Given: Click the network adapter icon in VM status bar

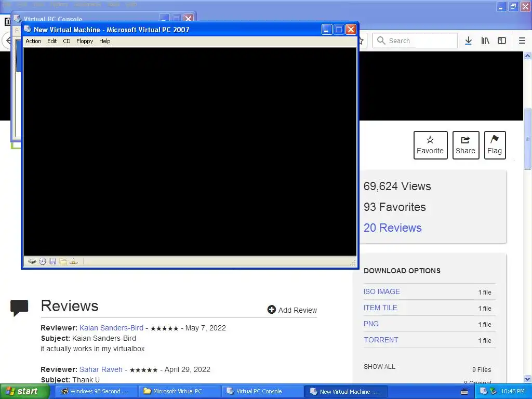Looking at the screenshot, I should 73,262.
